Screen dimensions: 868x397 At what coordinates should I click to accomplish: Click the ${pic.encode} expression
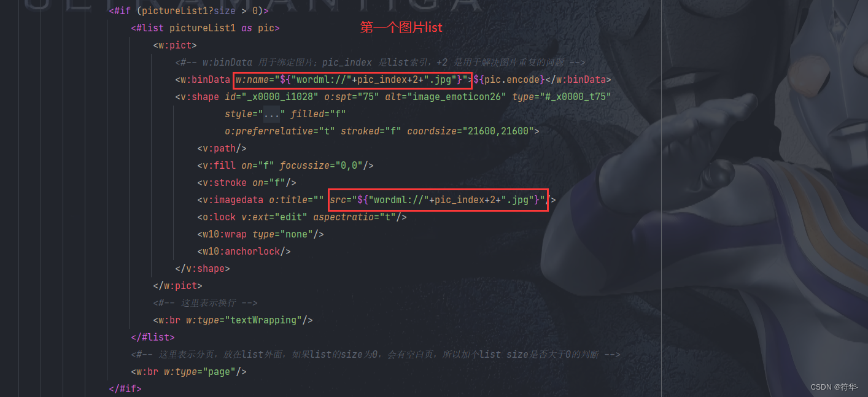click(x=509, y=80)
